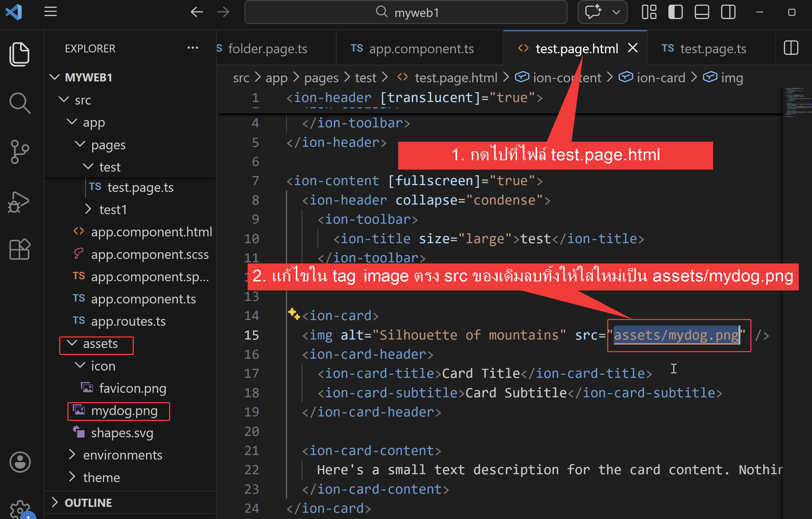Image resolution: width=812 pixels, height=519 pixels.
Task: Toggle the bottom panel visibility
Action: 701,12
